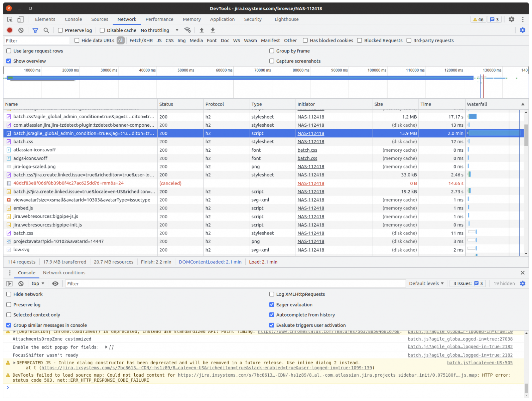Open batch.js?locale=en-US:505 source link
Screen dimensions: 532x401
(x=480, y=363)
